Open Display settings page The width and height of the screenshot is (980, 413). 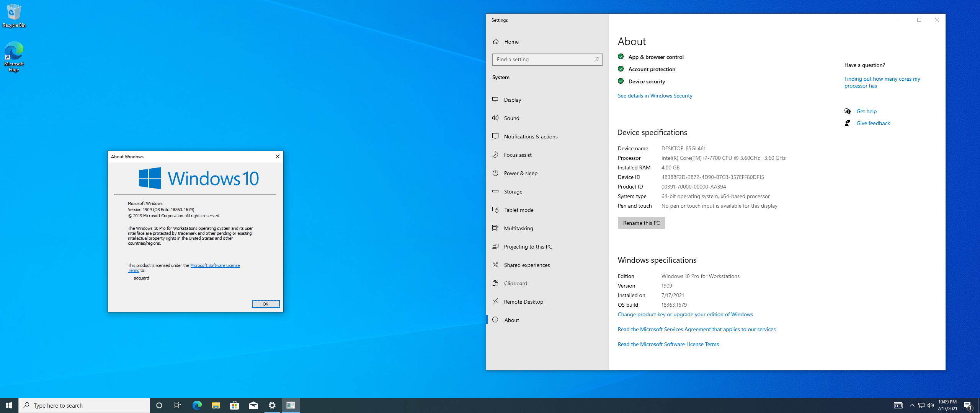point(547,100)
